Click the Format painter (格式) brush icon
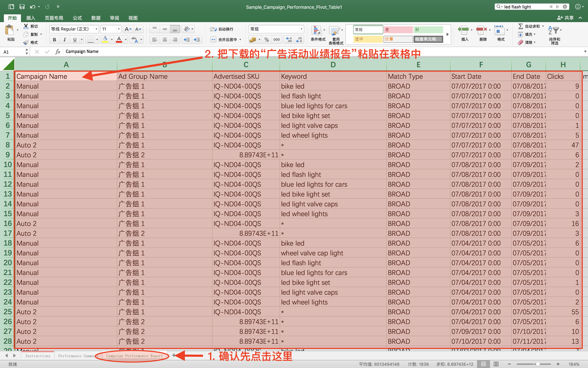Image resolution: width=588 pixels, height=368 pixels. click(x=26, y=42)
